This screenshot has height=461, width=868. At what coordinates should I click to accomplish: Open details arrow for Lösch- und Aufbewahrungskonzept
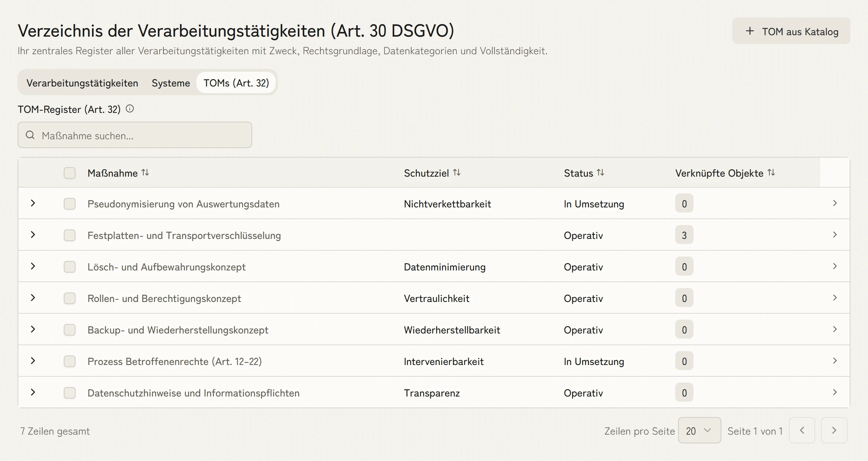pos(835,266)
